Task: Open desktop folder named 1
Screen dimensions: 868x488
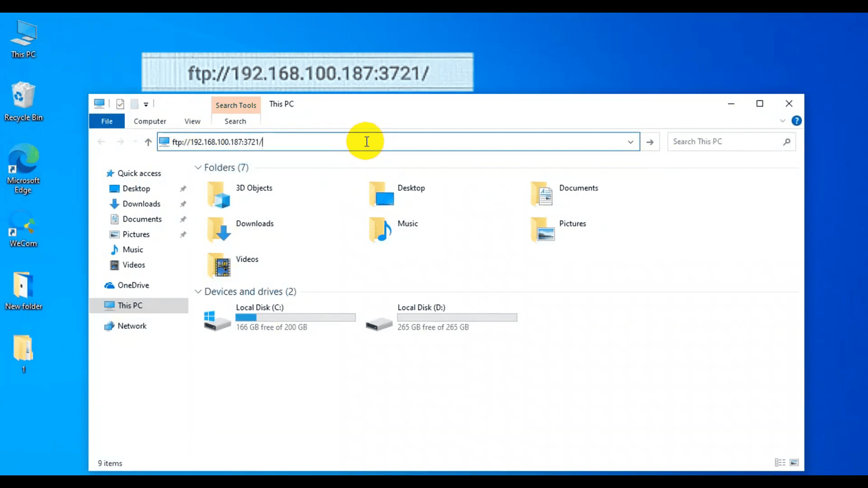Action: pos(24,354)
